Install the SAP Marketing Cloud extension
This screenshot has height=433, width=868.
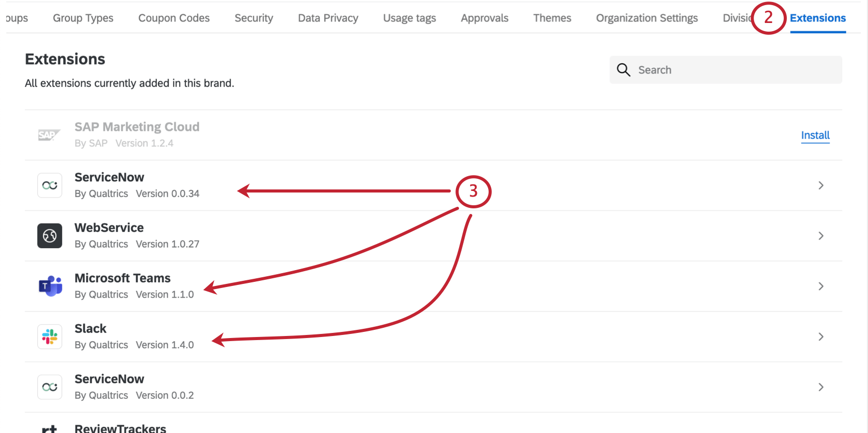[815, 135]
